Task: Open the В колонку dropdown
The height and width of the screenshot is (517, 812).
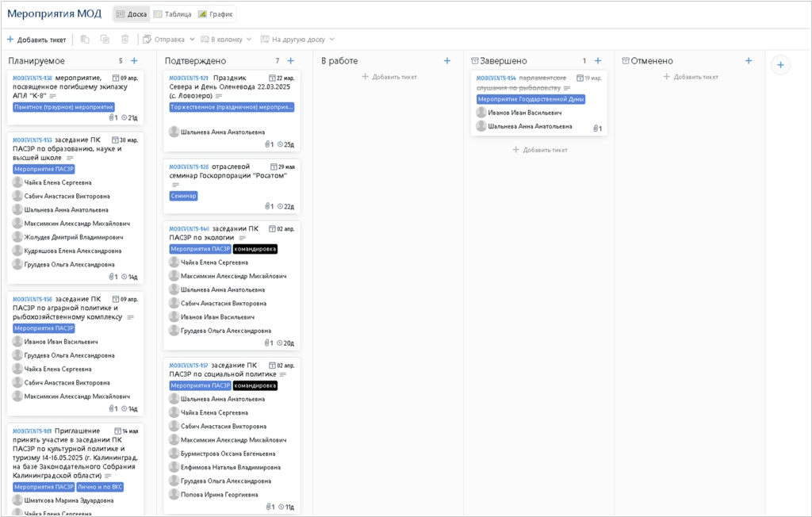Action: point(226,39)
